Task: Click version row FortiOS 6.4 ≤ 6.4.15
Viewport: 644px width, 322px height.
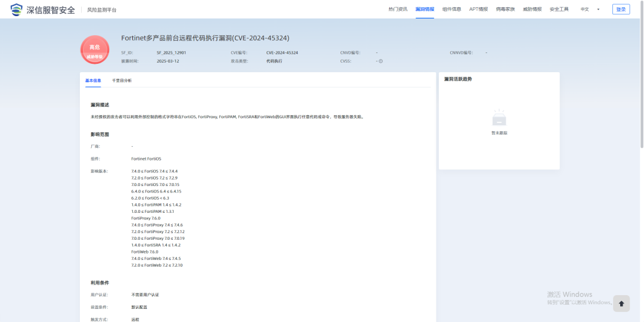Action: point(156,191)
